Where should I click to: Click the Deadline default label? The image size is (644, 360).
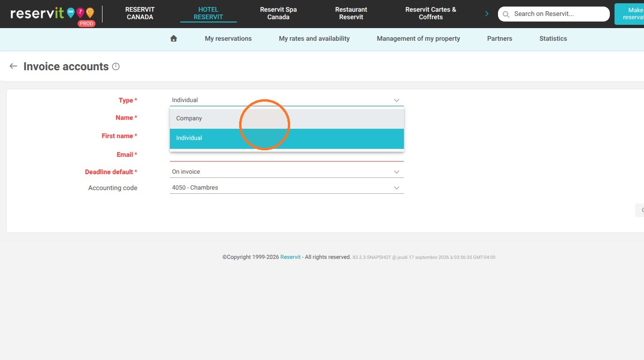coord(111,172)
